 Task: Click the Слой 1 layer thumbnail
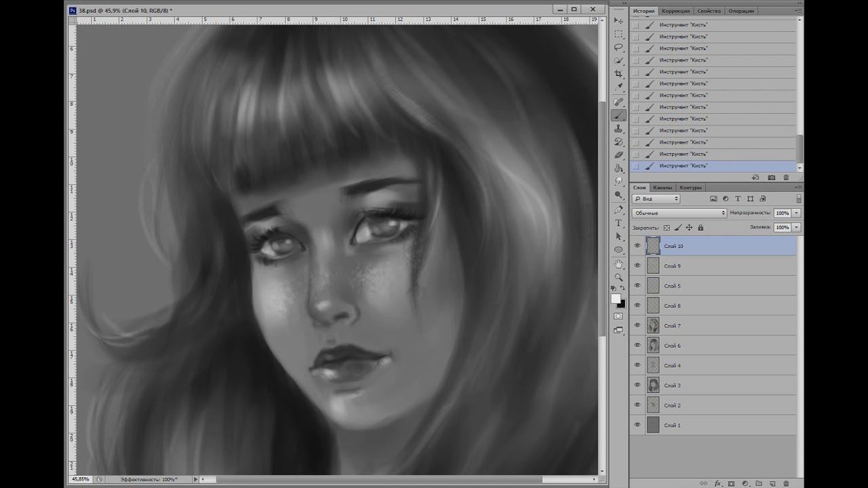coord(653,425)
